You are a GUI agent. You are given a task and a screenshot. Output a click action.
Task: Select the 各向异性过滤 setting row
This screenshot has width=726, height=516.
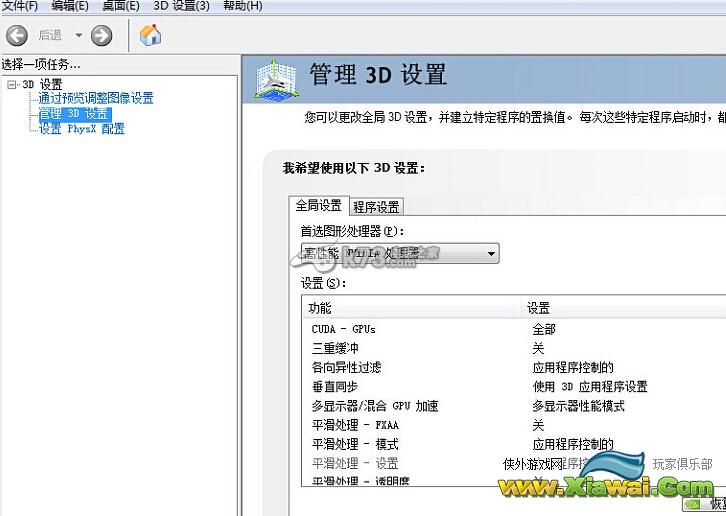(513, 368)
